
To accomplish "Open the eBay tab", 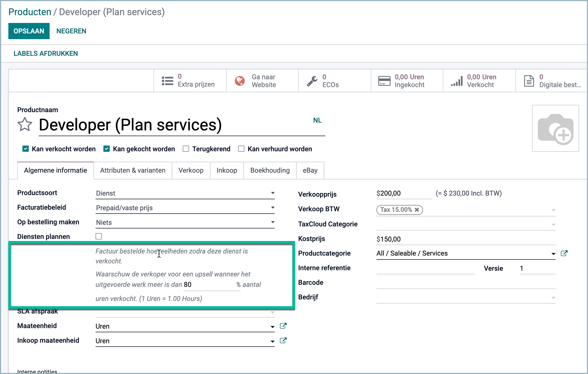I will point(310,170).
